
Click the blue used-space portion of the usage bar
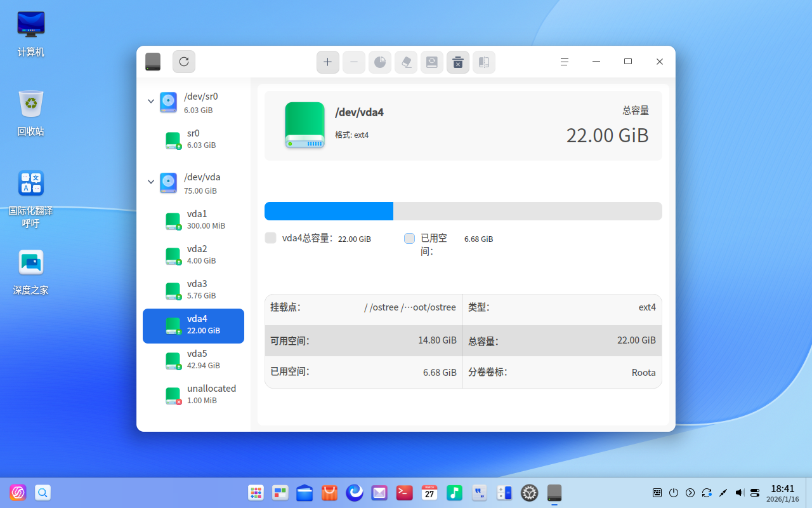329,211
